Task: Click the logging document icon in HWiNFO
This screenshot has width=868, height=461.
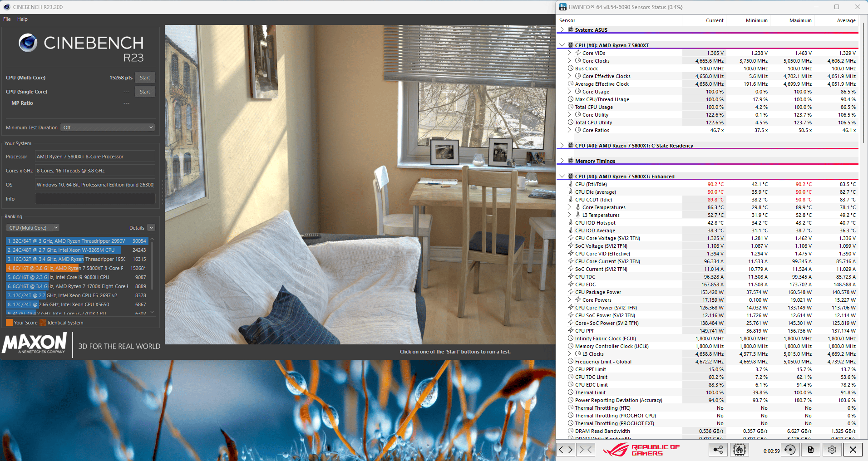Action: (x=811, y=450)
